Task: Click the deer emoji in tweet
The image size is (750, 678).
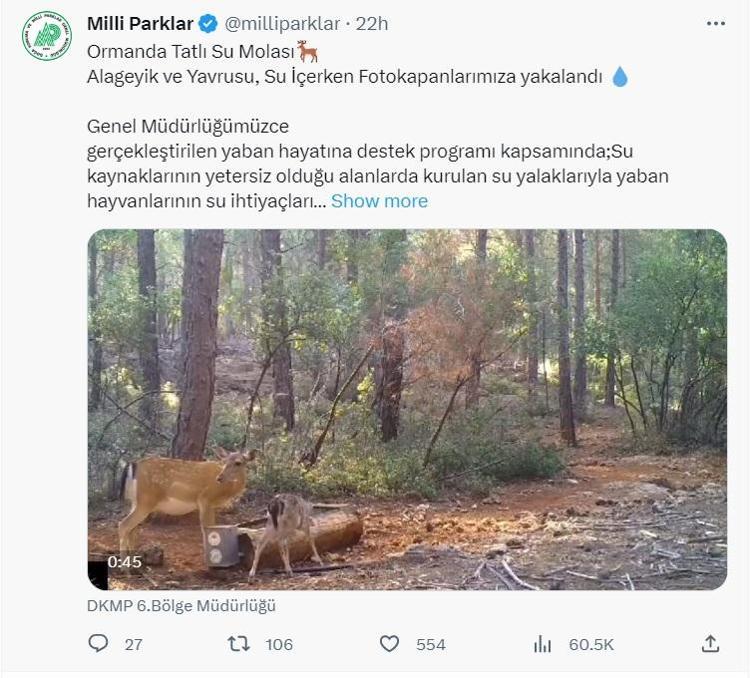Action: [x=308, y=51]
